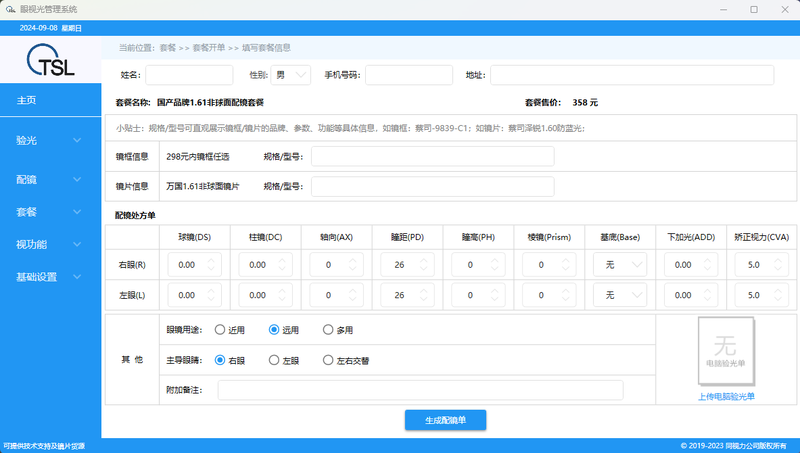This screenshot has width=800, height=453.
Task: Increase right eye 球镜(DS) value
Action: tap(211, 261)
